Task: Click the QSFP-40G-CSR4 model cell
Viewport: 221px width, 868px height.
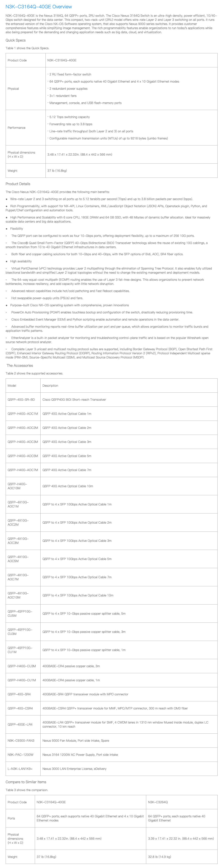Action: [20, 708]
